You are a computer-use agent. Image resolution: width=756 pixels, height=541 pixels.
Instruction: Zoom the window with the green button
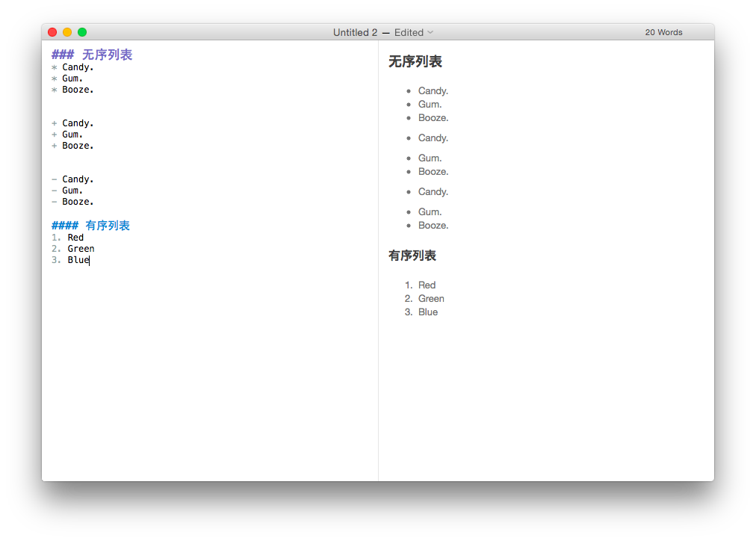tap(82, 32)
